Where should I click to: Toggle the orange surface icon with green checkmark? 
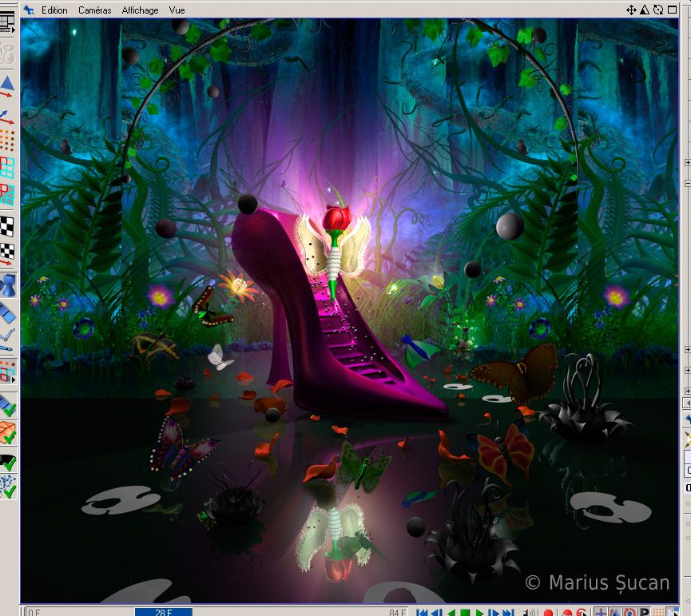pos(8,433)
